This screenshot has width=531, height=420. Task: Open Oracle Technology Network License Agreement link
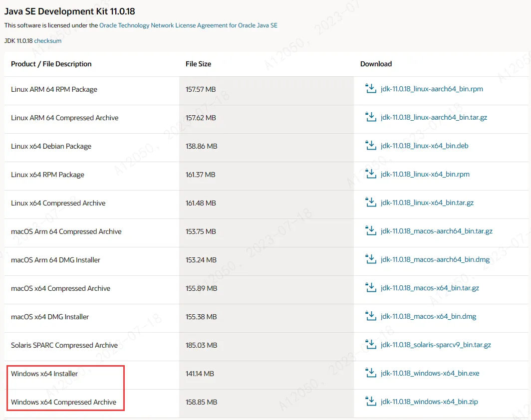click(x=188, y=25)
